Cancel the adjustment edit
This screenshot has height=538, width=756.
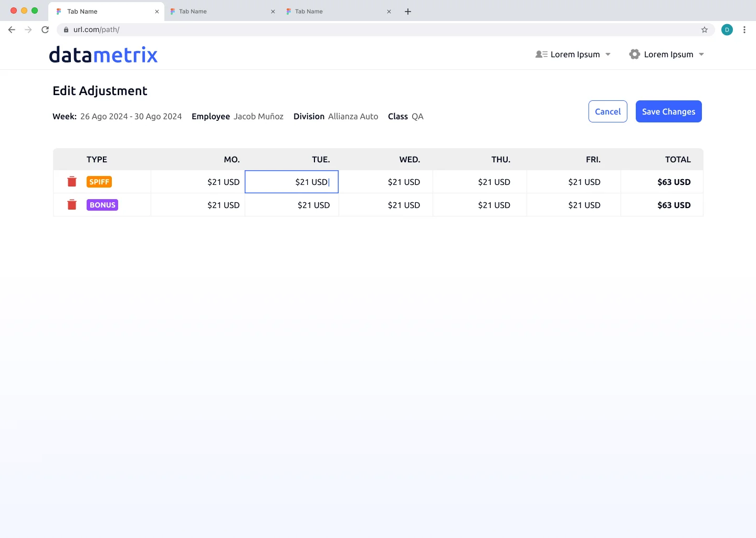(608, 111)
